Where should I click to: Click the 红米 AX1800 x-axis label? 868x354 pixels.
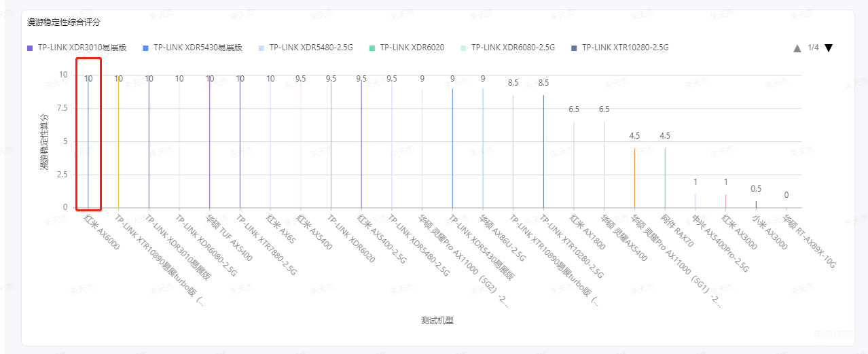coord(587,232)
